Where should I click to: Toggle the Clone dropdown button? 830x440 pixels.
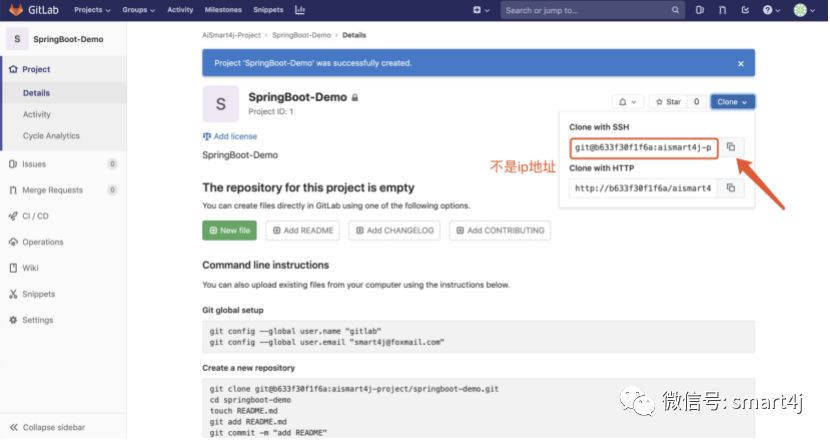pos(733,102)
